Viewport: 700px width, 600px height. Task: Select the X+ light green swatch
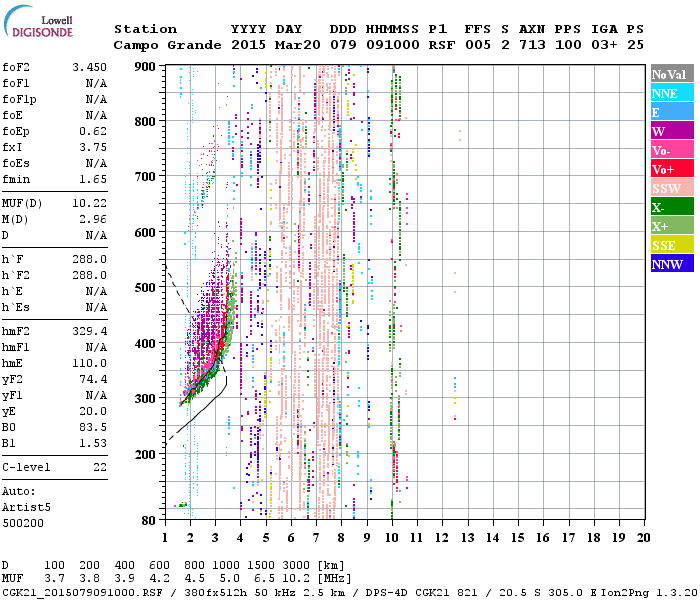click(x=672, y=225)
